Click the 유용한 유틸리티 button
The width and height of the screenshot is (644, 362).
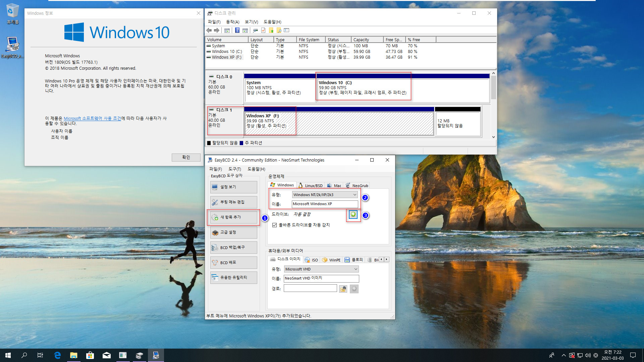(x=234, y=278)
